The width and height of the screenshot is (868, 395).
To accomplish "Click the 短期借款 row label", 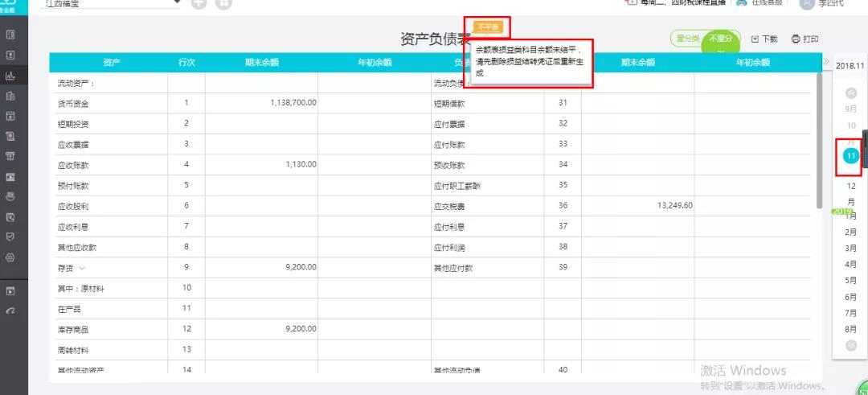I will (x=449, y=104).
